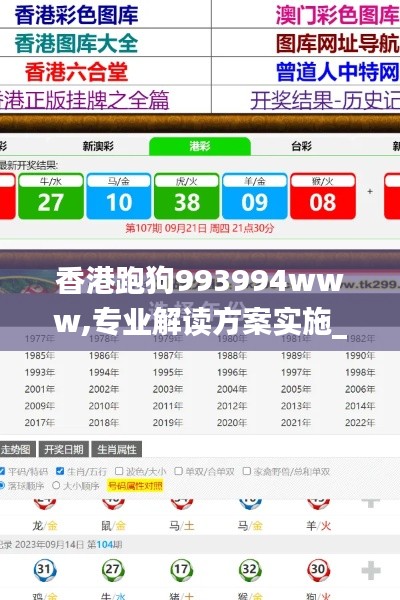Click the 龙/金 zodiac label

(x=45, y=526)
